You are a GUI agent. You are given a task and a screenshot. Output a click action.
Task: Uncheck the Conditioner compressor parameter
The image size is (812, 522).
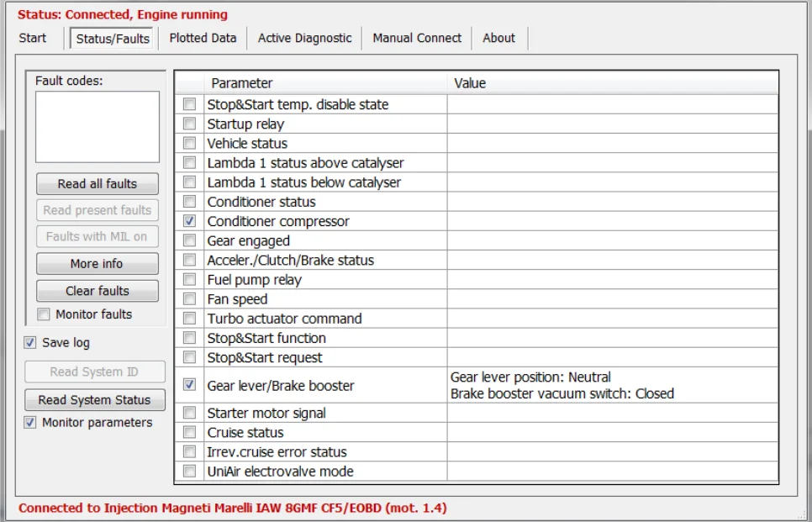(x=189, y=221)
